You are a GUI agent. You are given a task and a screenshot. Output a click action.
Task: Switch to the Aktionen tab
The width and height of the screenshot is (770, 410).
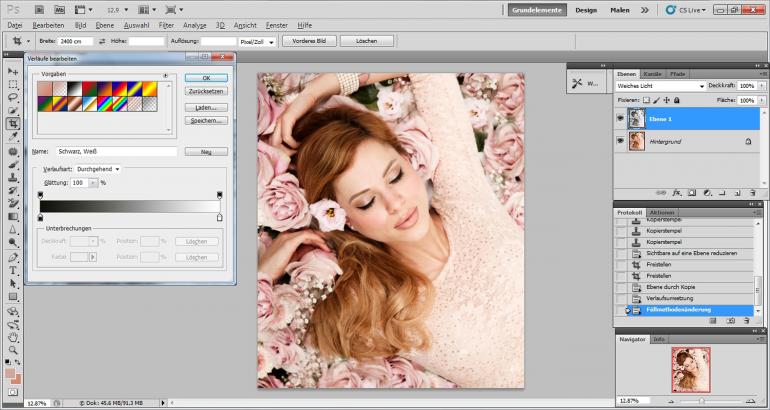point(661,213)
